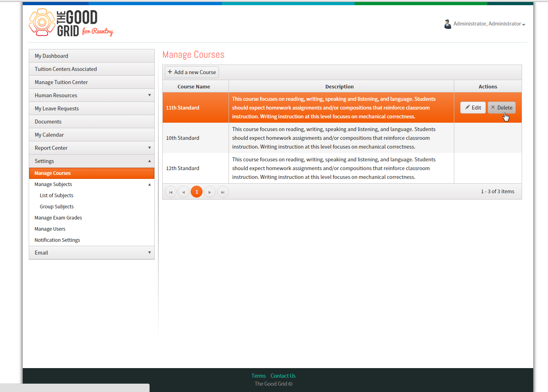Open Notification Settings

57,240
